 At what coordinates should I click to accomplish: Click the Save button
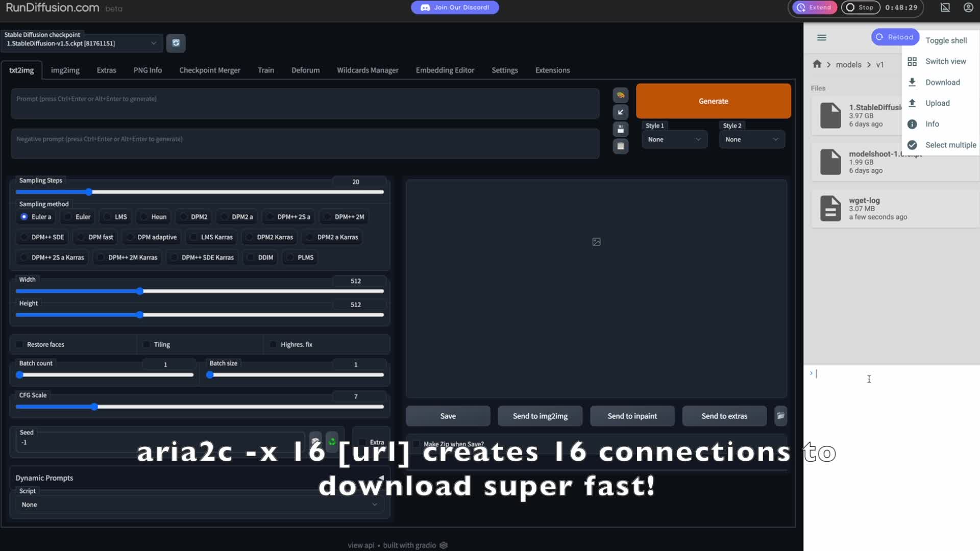[x=448, y=416]
